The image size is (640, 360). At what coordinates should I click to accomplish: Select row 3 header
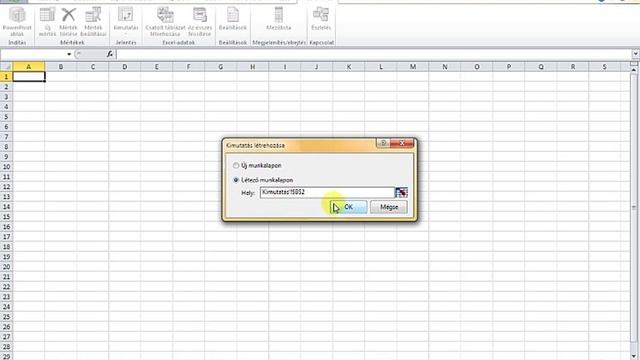[6, 97]
